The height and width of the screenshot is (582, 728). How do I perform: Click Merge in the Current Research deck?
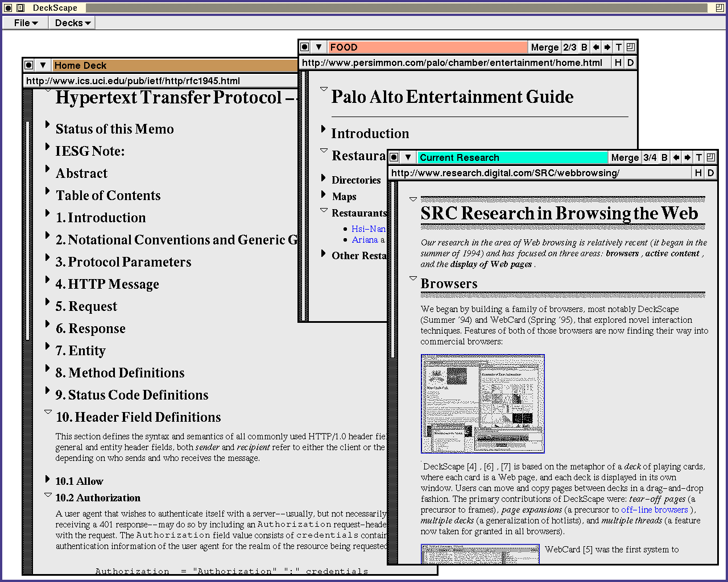click(x=625, y=157)
